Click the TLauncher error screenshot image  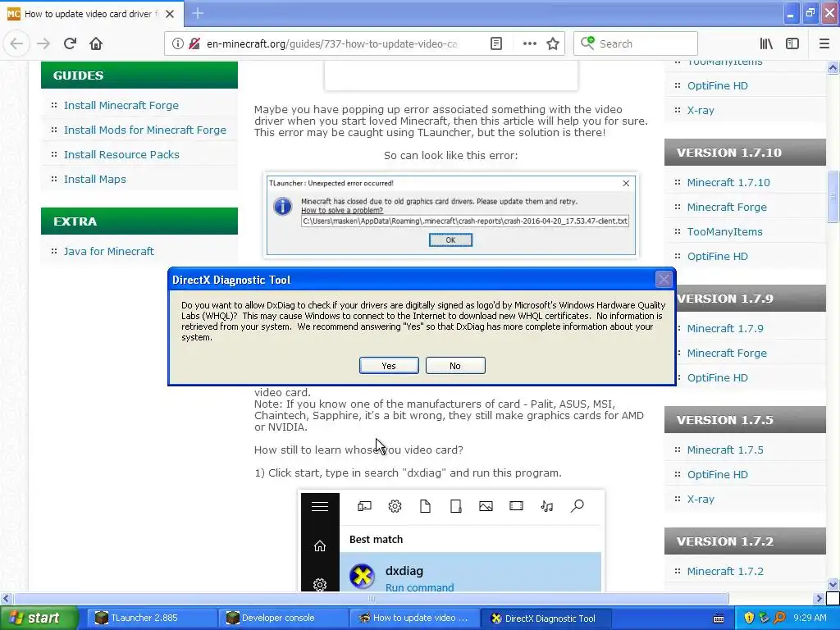click(x=451, y=216)
